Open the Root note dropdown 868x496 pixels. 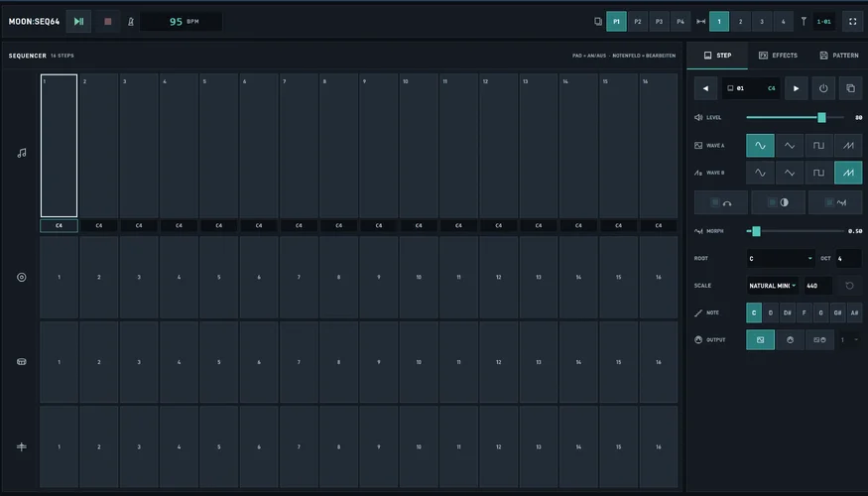(780, 259)
